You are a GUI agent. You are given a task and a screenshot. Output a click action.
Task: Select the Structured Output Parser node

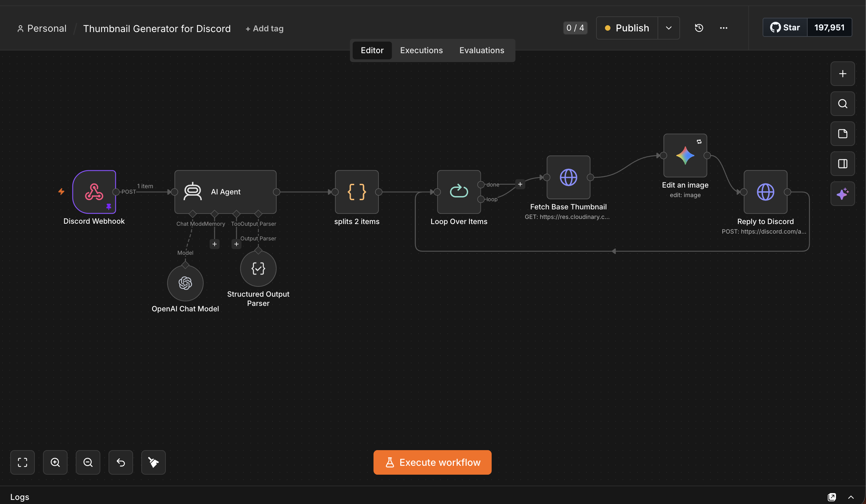(x=258, y=268)
